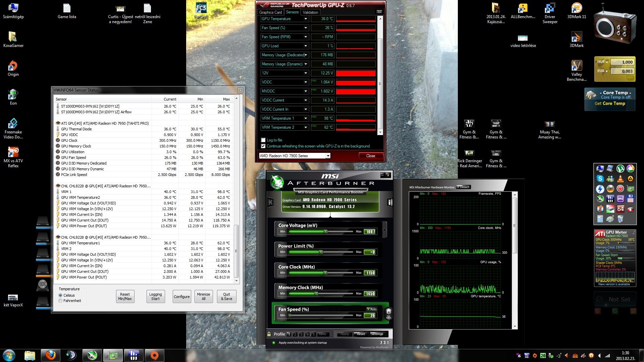Open MSI Afterburner info i icon
Image resolution: width=644 pixels, height=362 pixels.
pyautogui.click(x=389, y=202)
